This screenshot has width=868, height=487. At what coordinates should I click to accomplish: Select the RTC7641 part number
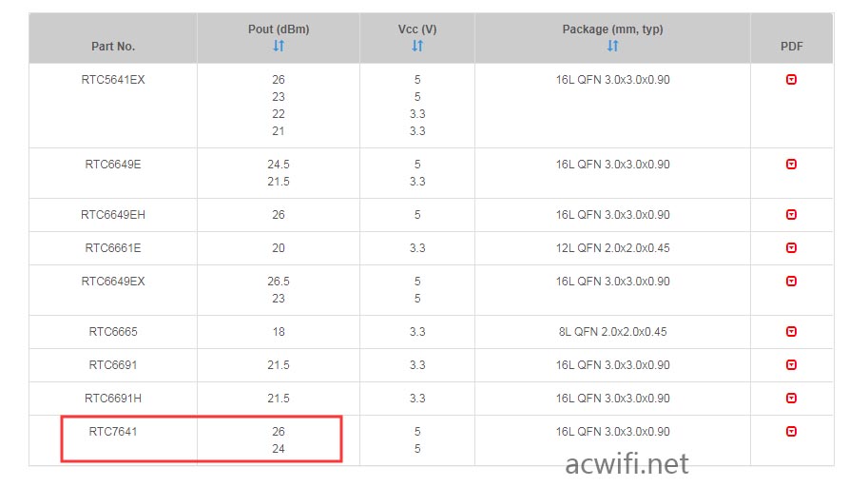coord(113,432)
